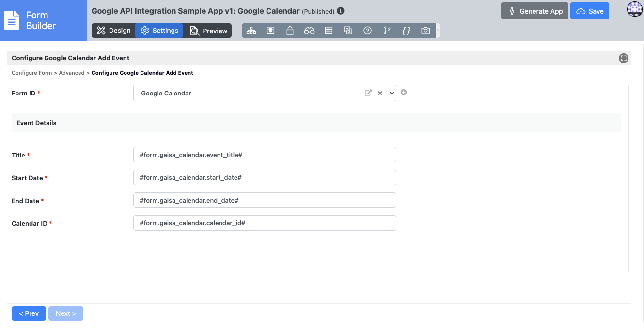This screenshot has width=644, height=329.
Task: Open the admin user avatar
Action: tap(635, 9)
